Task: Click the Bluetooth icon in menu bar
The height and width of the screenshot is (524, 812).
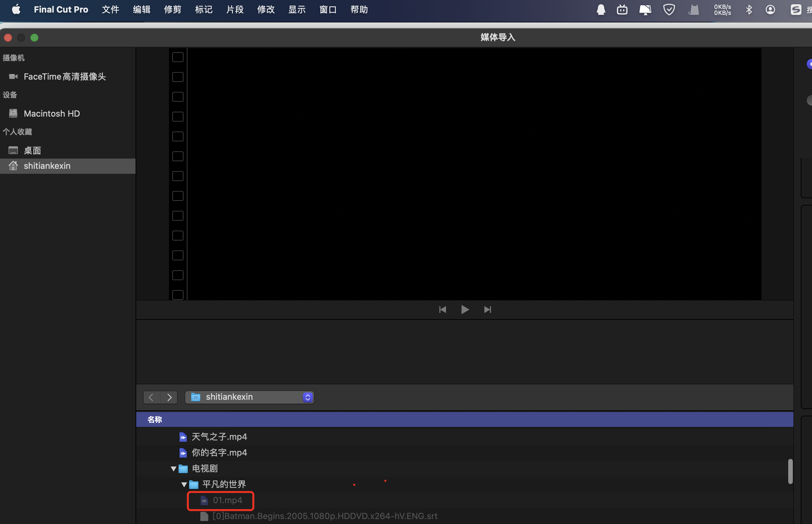Action: point(749,10)
